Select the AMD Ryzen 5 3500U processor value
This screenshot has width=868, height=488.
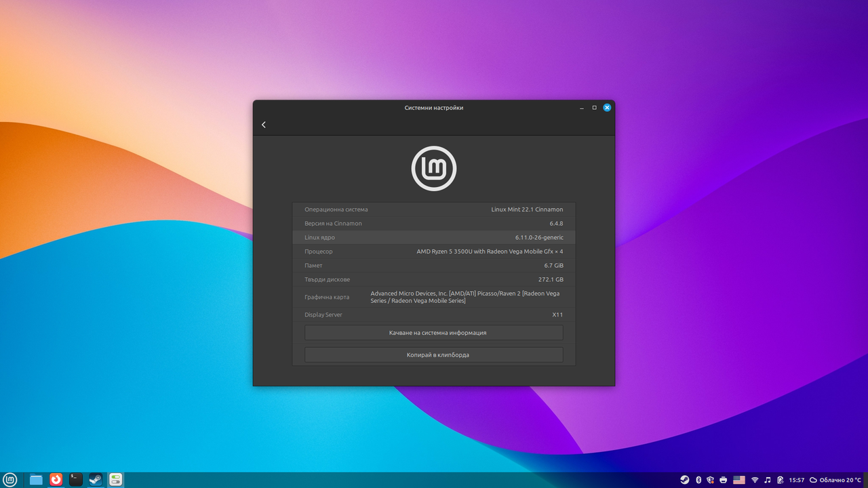point(490,251)
